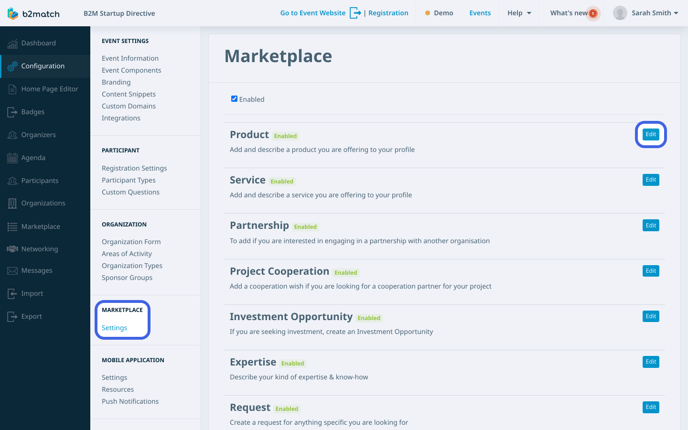This screenshot has width=688, height=430.
Task: Open the Help dropdown menu
Action: [519, 13]
